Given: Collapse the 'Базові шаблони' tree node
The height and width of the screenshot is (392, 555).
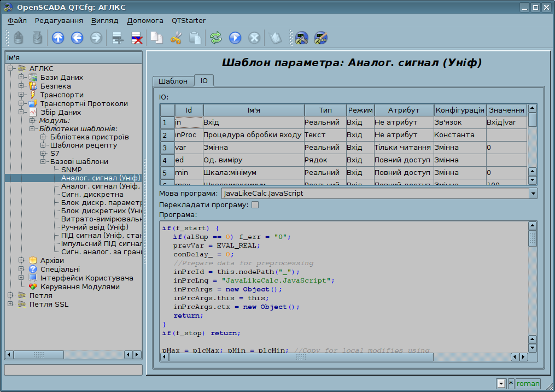Looking at the screenshot, I should (43, 162).
